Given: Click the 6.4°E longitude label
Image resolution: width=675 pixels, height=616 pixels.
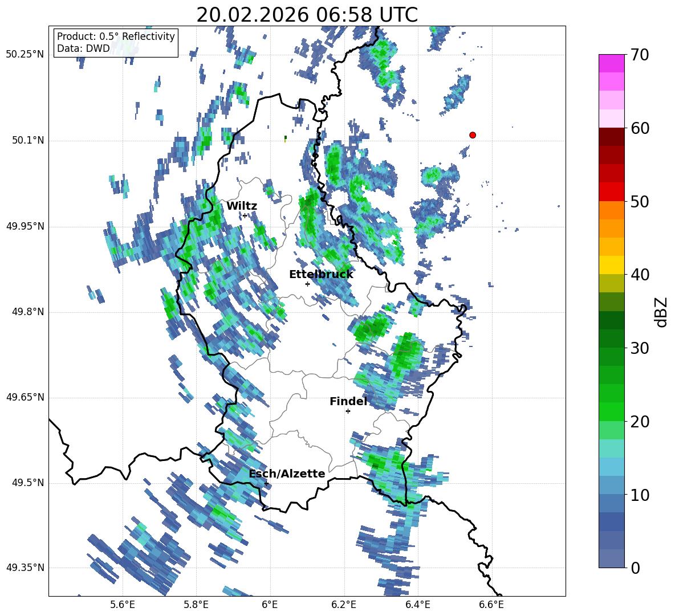Looking at the screenshot, I should (x=417, y=605).
